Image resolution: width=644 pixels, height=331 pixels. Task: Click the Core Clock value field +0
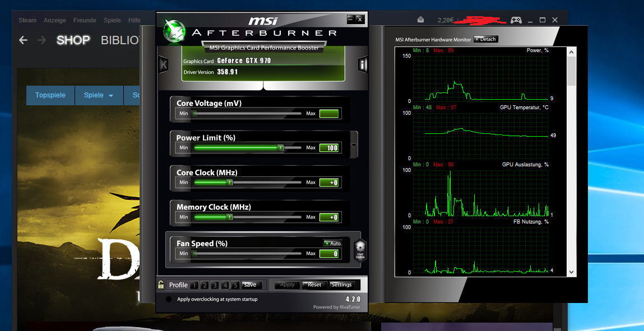(329, 183)
